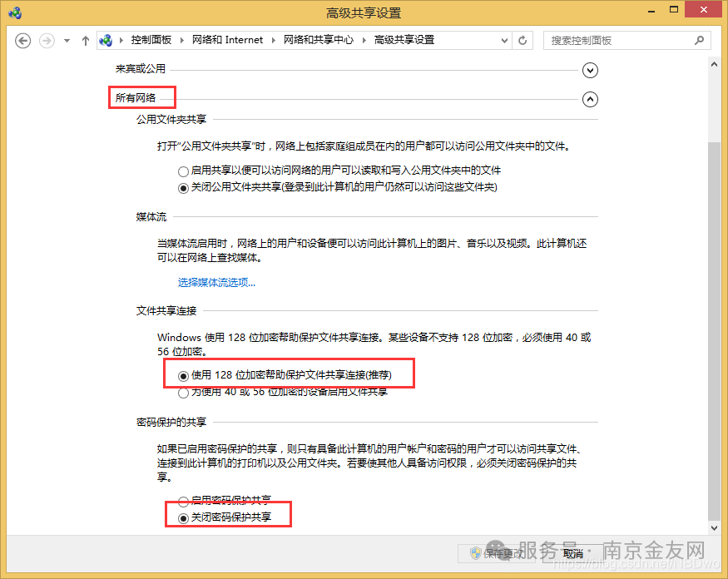Collapse the 所有网络 section
The image size is (728, 579).
[x=590, y=99]
